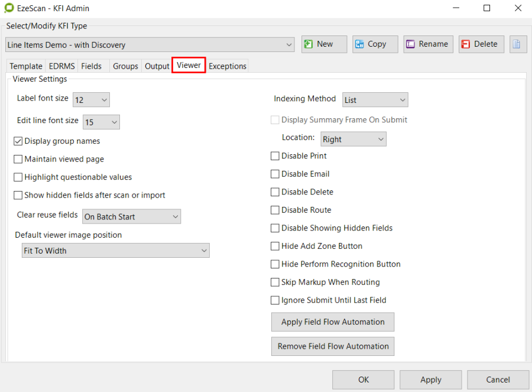Select the KFI Type combo box
The image size is (532, 392).
150,45
